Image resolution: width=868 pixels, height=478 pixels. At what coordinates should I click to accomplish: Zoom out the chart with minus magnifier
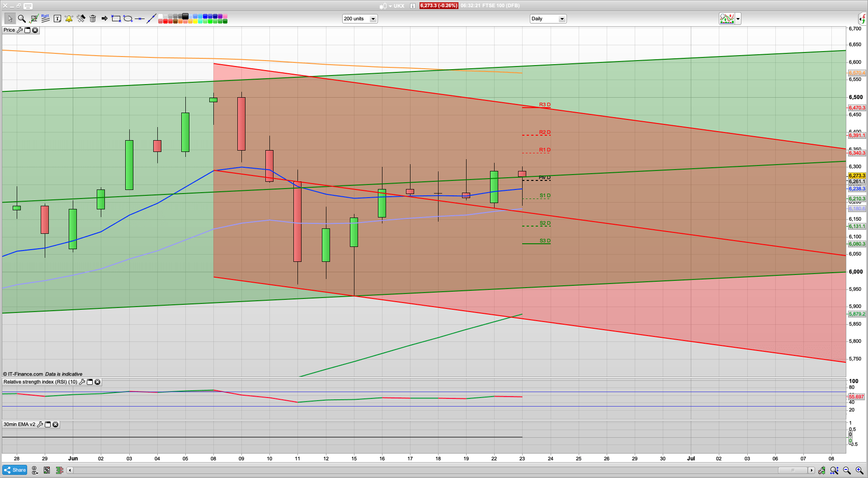[x=847, y=470]
